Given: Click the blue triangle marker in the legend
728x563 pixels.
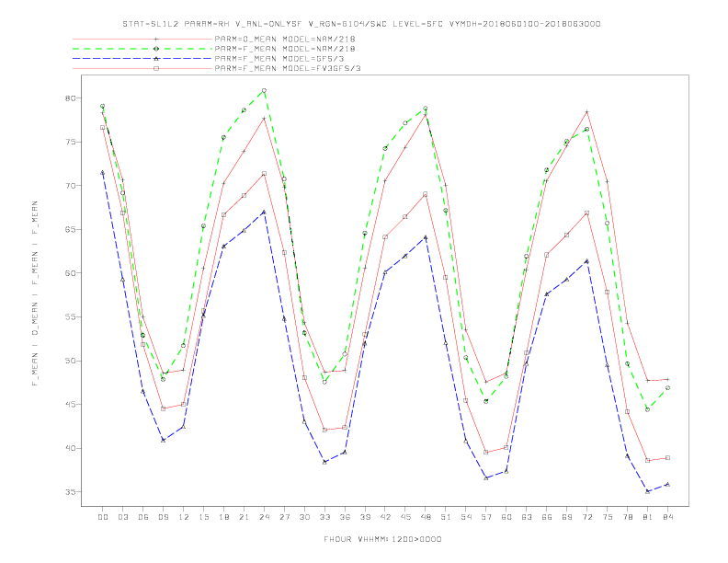Looking at the screenshot, I should 156,59.
